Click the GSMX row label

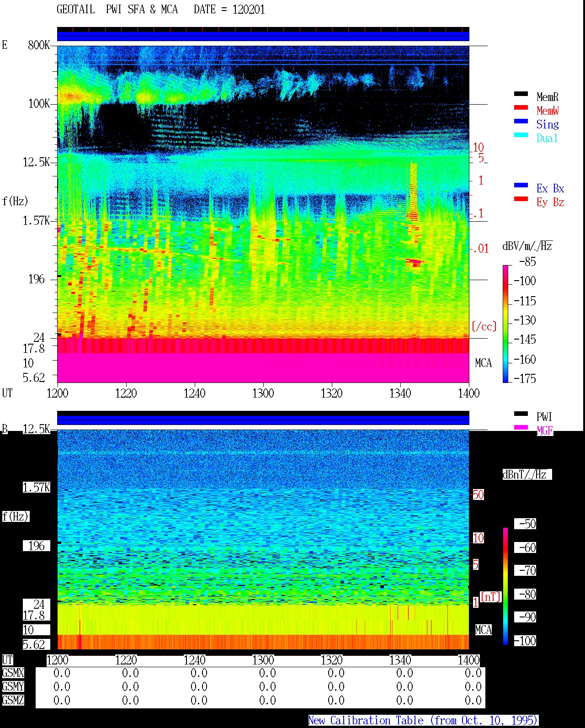13,673
